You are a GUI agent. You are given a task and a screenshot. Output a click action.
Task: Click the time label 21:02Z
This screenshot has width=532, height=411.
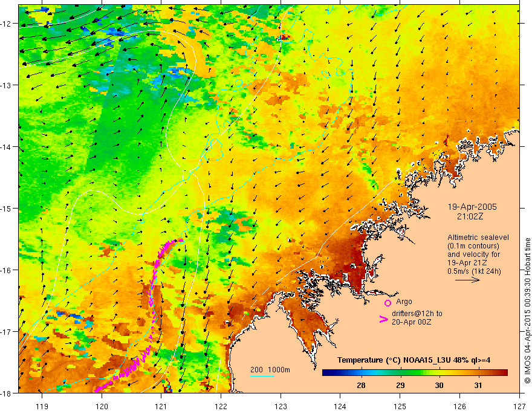point(470,216)
